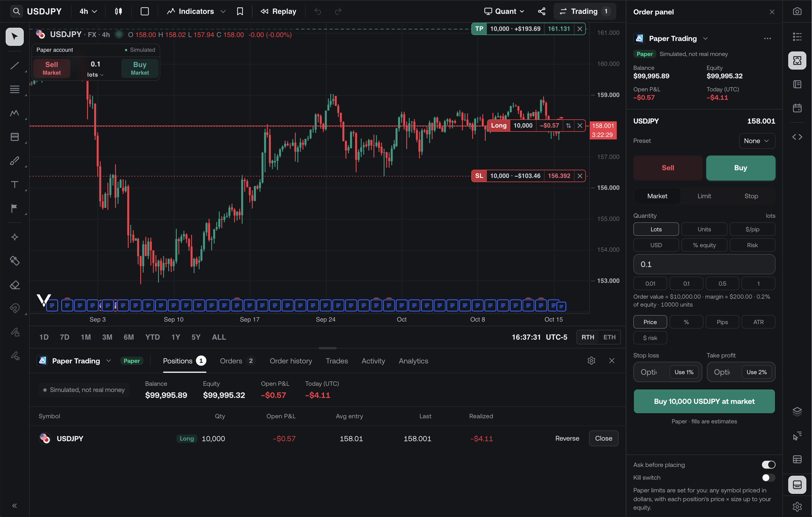Image resolution: width=812 pixels, height=517 pixels.
Task: Click the layout square icon in toolbar
Action: tap(145, 12)
